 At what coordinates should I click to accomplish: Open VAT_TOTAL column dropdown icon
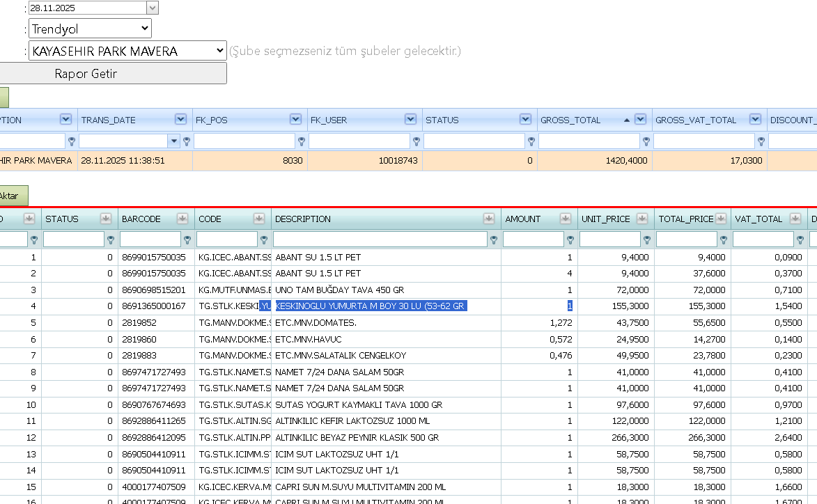(x=795, y=219)
